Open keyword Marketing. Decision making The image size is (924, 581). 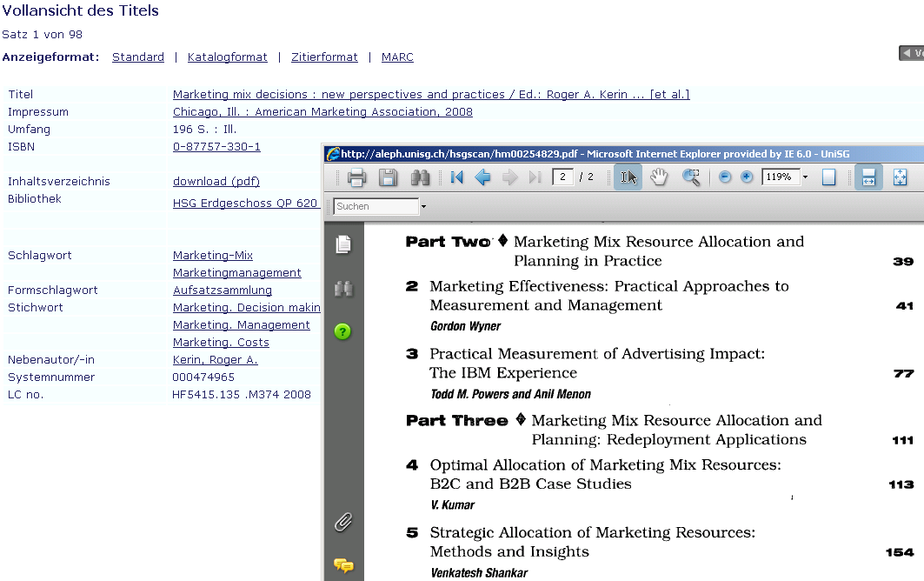(246, 308)
